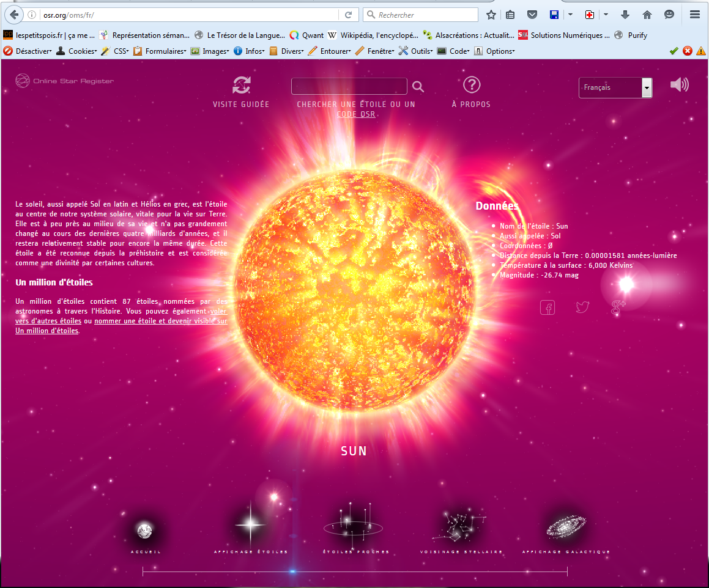Click the Visite Guidée refresh icon
Screen dimensions: 709x588
click(x=241, y=86)
